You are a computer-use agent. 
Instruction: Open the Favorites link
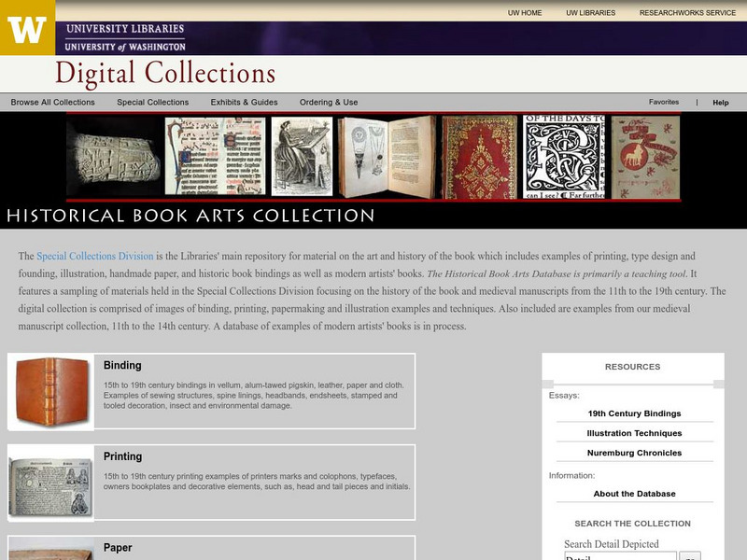click(x=664, y=102)
